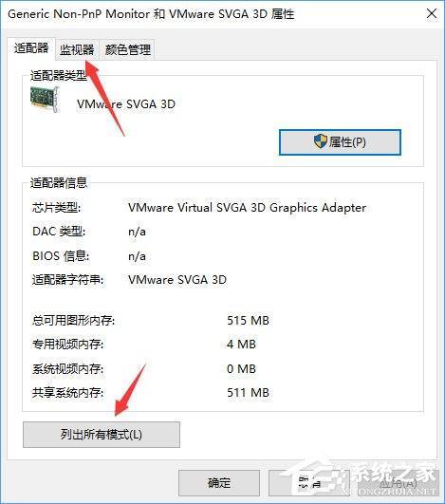Image resolution: width=445 pixels, height=504 pixels.
Task: Close the adapter properties dialog
Action: (x=431, y=13)
